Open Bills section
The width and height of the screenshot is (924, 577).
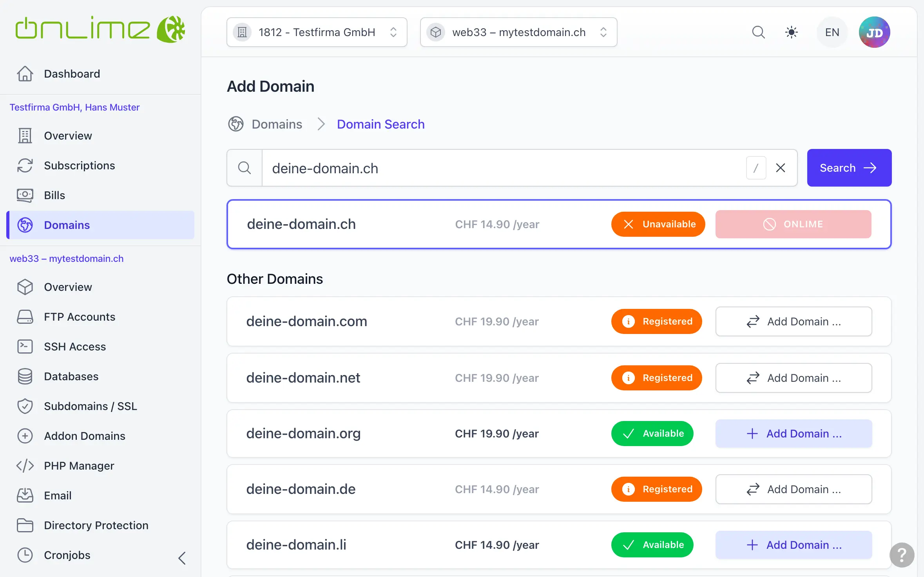[x=100, y=195]
